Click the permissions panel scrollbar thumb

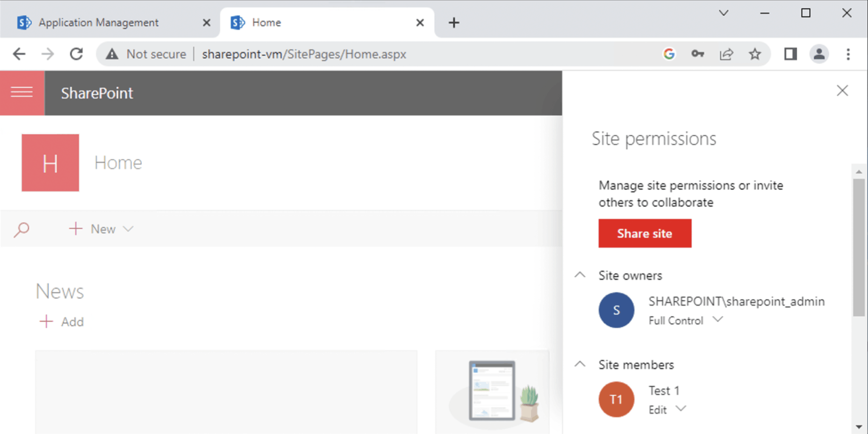(859, 248)
